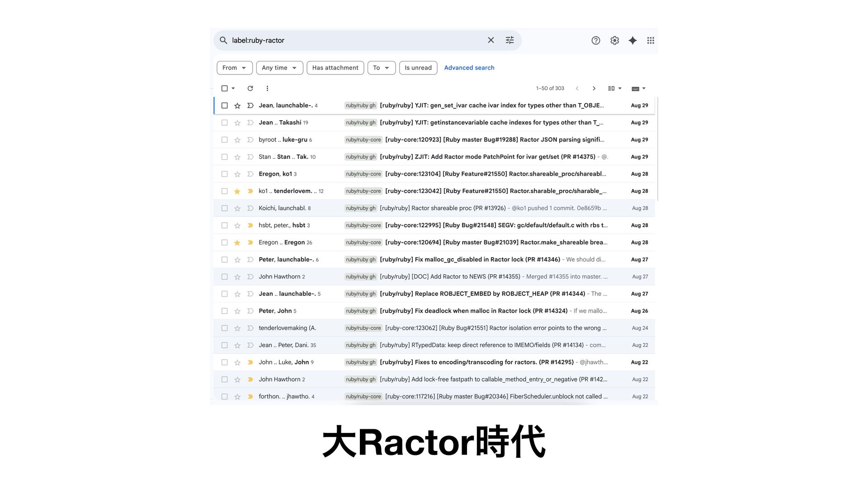Open the From filter dropdown
The height and width of the screenshot is (488, 868).
tap(235, 68)
